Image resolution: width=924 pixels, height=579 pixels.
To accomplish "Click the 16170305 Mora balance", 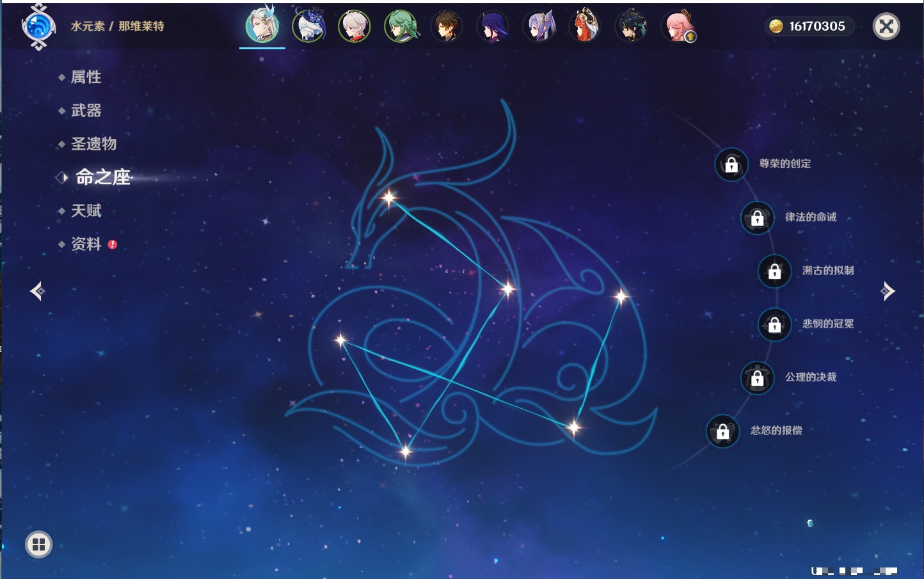I will (817, 26).
